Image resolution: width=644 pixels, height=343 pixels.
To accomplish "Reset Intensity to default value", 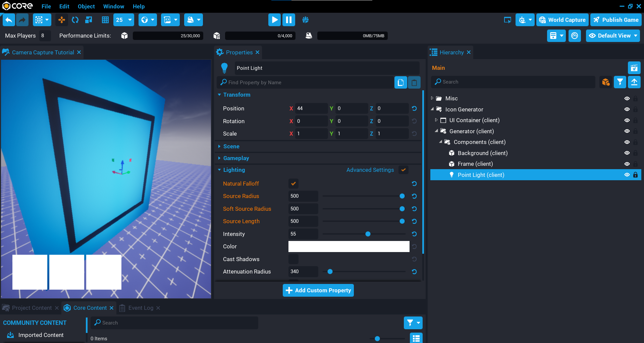I will tap(414, 234).
